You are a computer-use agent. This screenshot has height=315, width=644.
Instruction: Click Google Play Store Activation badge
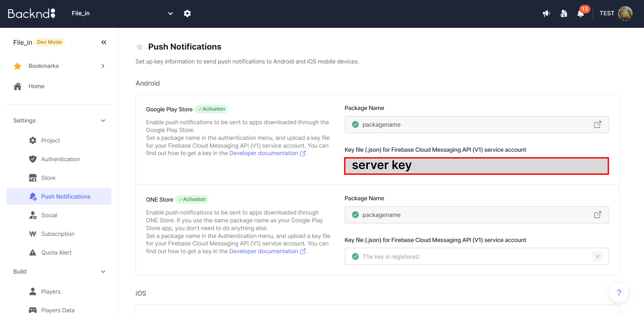click(x=211, y=109)
